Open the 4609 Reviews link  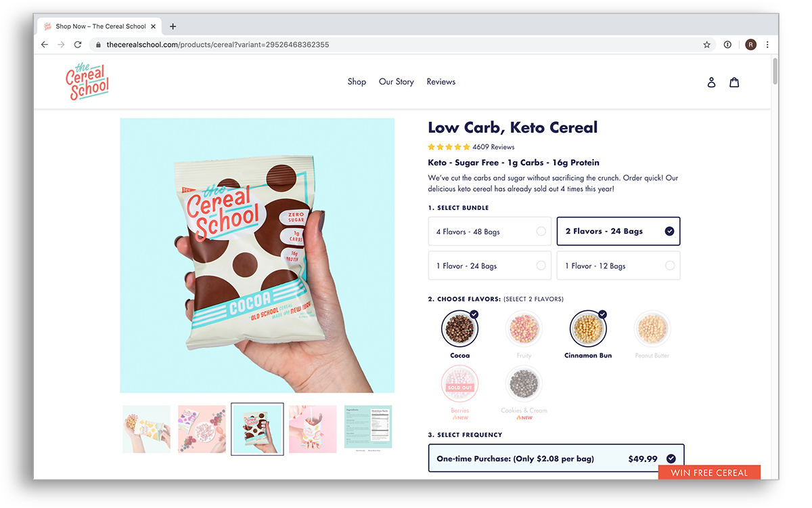(493, 147)
